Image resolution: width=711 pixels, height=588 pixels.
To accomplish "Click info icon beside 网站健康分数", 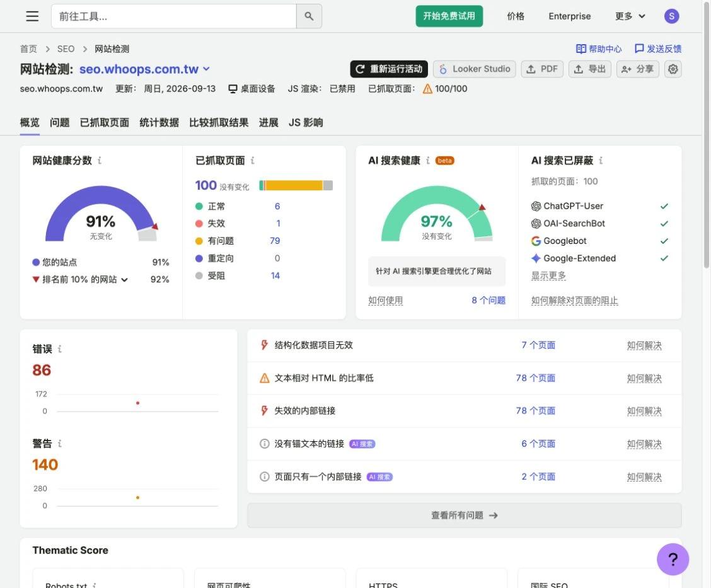I will click(x=100, y=161).
